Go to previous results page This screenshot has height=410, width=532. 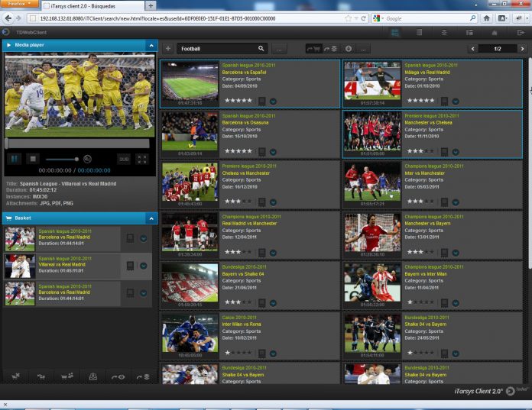coord(474,49)
